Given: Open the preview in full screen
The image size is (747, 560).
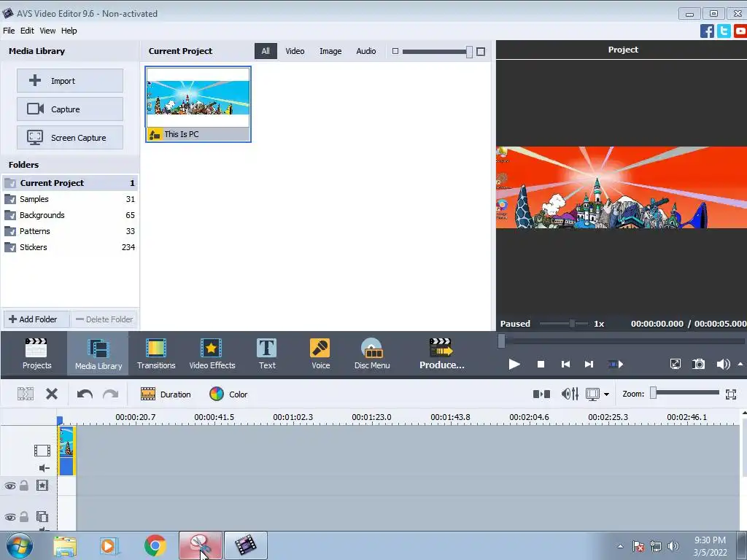Looking at the screenshot, I should click(675, 365).
